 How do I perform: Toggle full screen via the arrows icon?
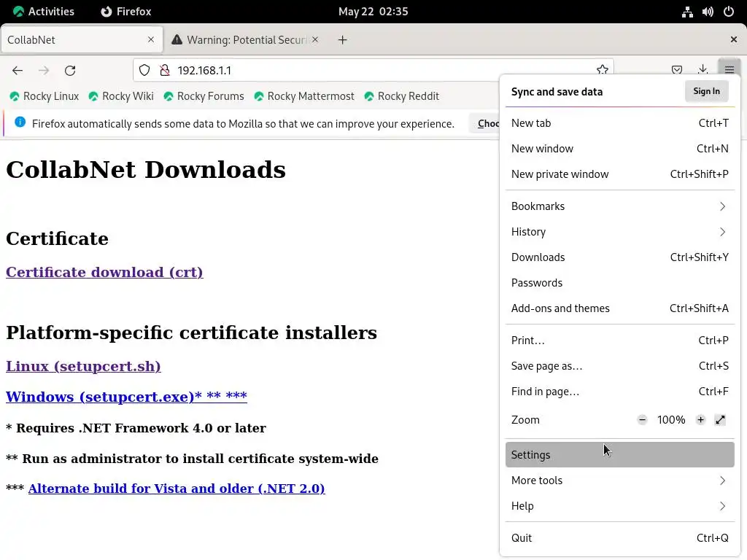(720, 420)
